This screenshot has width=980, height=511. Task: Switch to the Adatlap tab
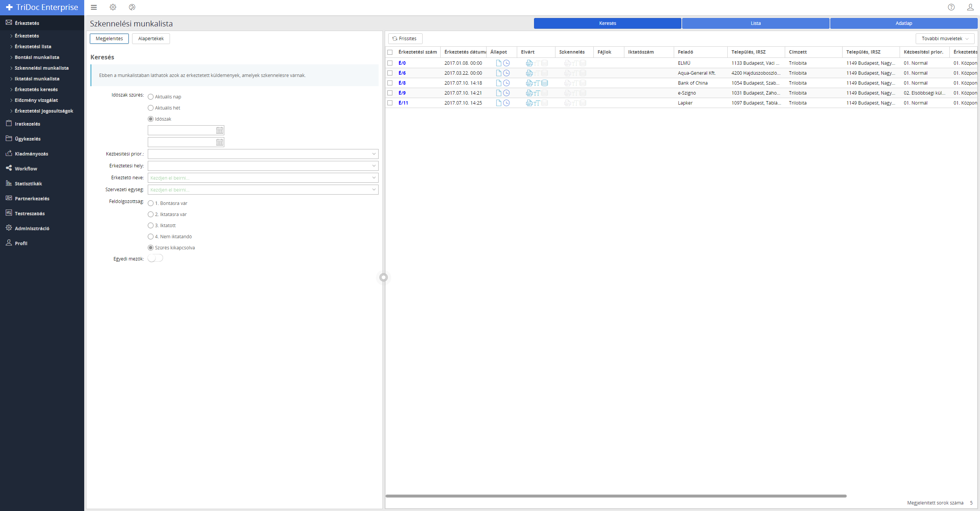(903, 23)
